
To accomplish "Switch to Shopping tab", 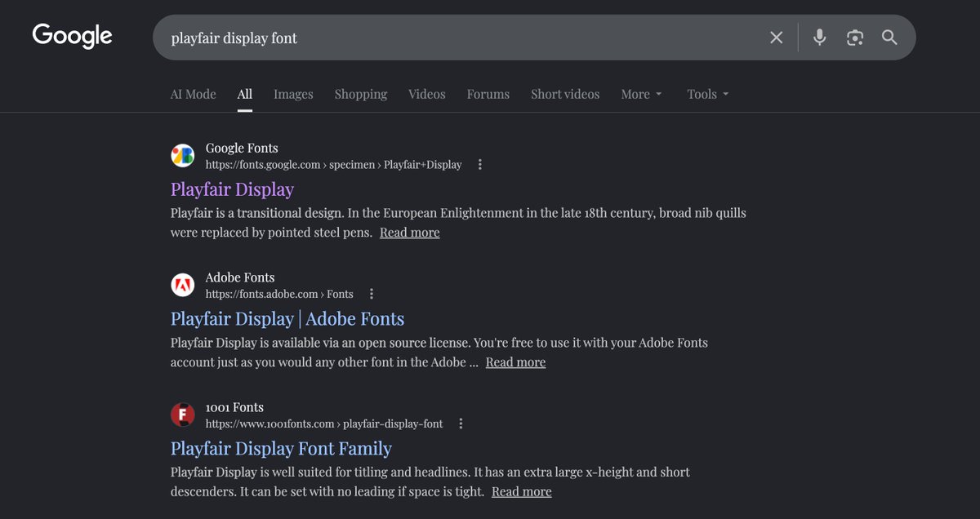I will 361,95.
